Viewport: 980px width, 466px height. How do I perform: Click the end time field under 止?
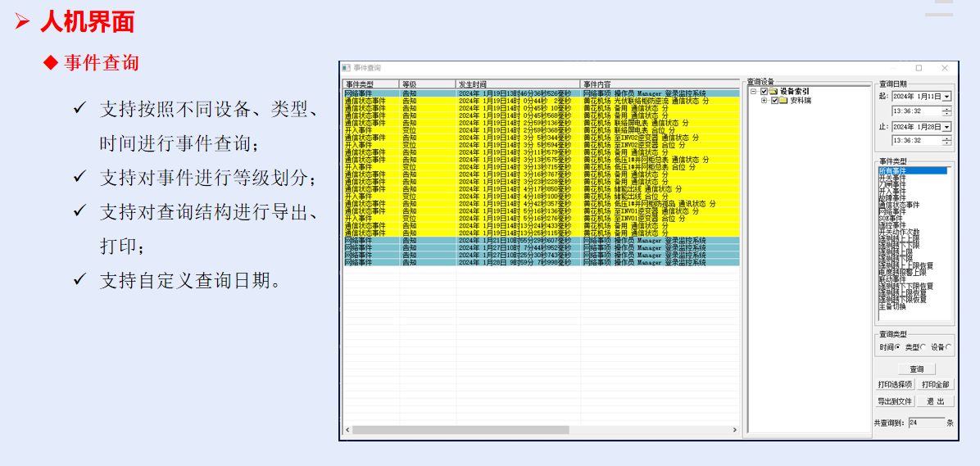click(917, 141)
